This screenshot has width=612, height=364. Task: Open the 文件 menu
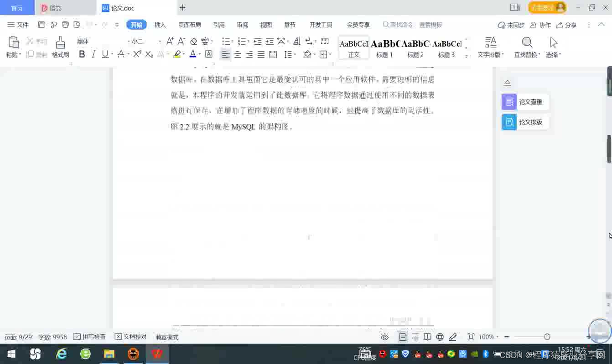18,25
